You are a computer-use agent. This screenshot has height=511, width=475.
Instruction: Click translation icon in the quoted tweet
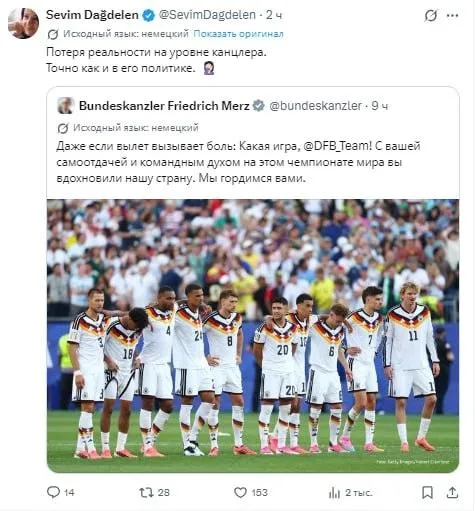click(x=63, y=128)
